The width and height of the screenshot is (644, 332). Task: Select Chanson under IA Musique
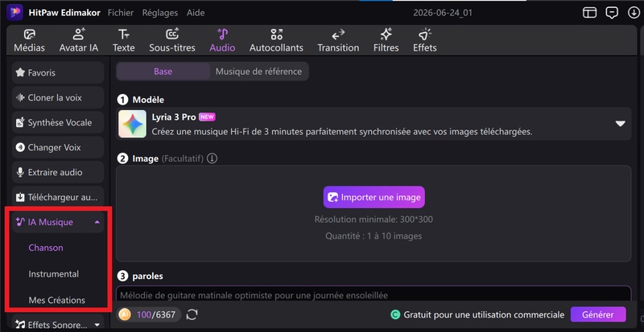click(x=46, y=248)
